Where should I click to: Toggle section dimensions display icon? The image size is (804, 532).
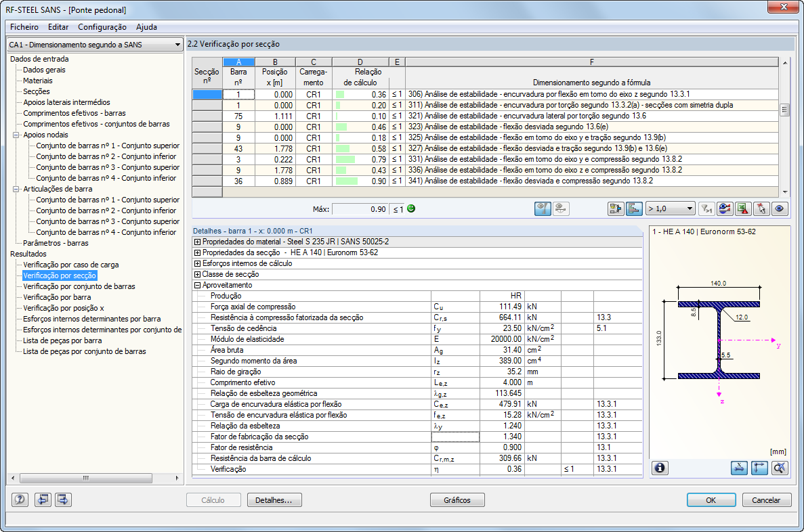pos(739,468)
